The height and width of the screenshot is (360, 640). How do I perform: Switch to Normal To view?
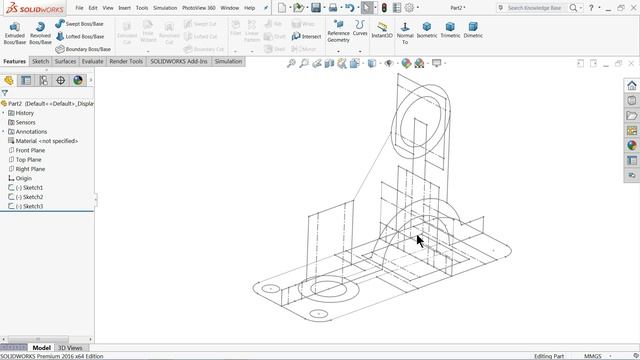pyautogui.click(x=405, y=33)
